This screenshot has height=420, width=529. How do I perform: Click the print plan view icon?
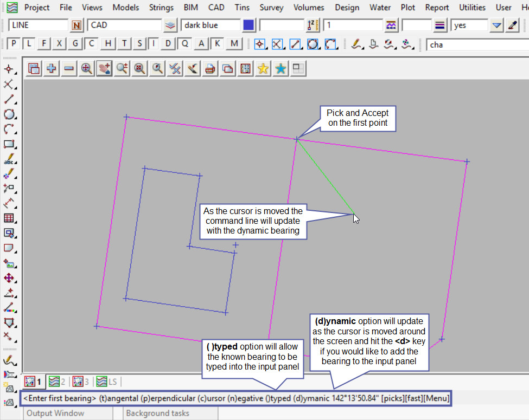211,68
